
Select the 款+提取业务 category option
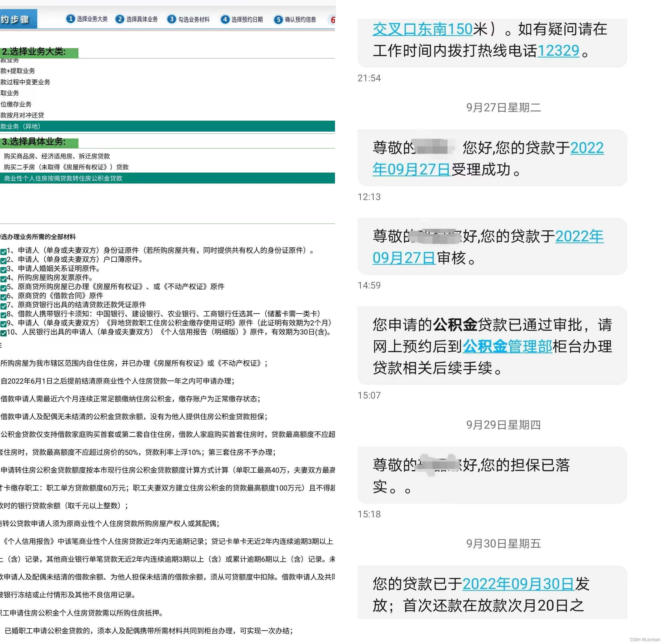18,71
